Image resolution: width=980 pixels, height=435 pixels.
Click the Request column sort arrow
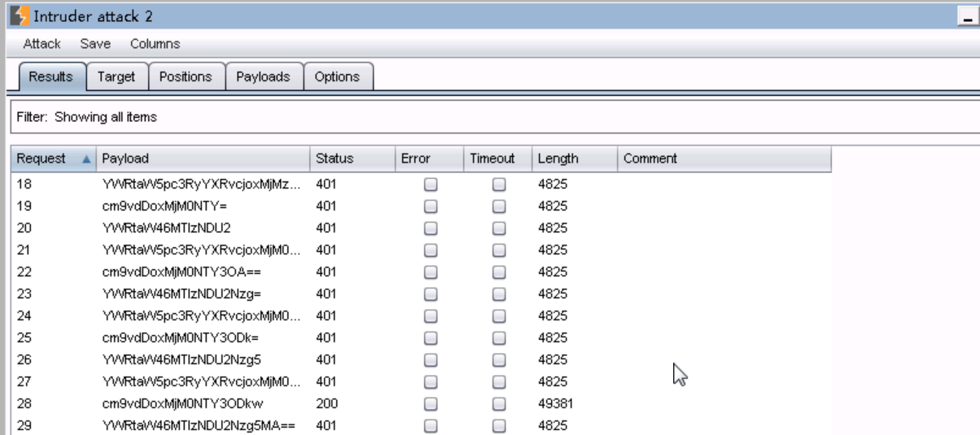[x=87, y=159]
